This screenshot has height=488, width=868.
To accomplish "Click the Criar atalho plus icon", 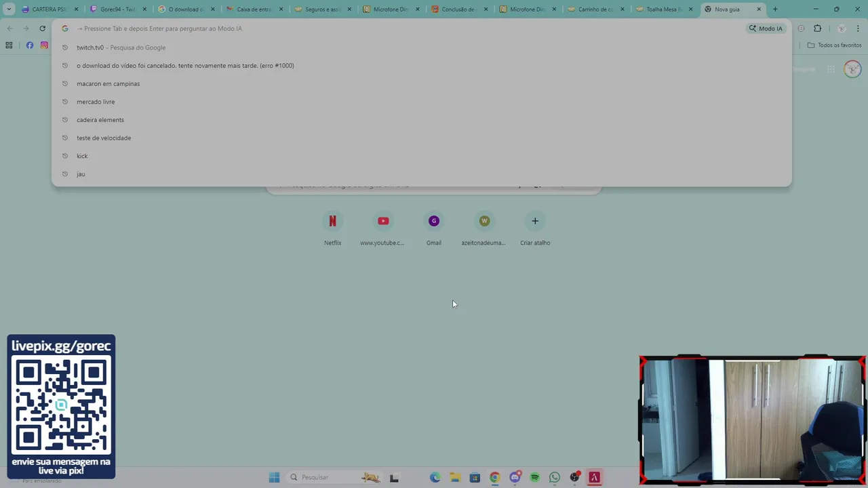I will (x=535, y=221).
